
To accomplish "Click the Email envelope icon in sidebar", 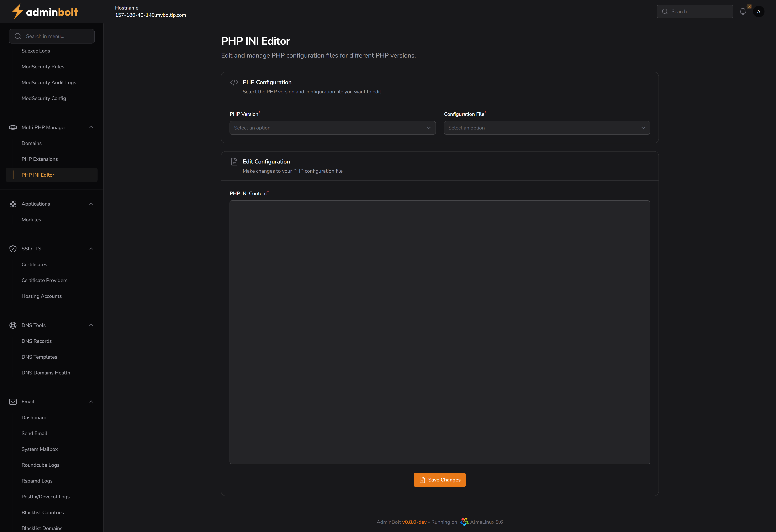I will point(13,401).
